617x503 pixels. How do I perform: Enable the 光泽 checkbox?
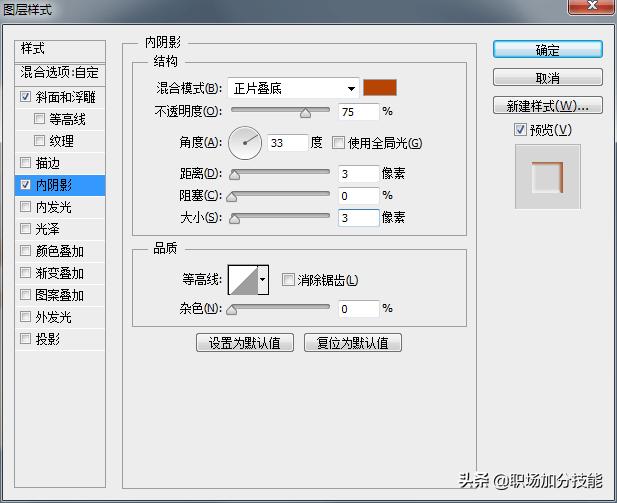(x=26, y=229)
